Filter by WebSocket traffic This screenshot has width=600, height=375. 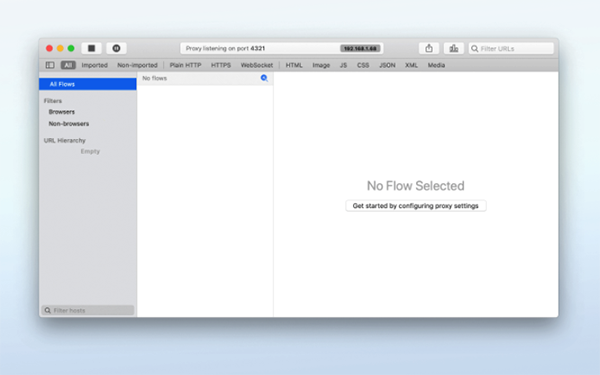point(257,65)
